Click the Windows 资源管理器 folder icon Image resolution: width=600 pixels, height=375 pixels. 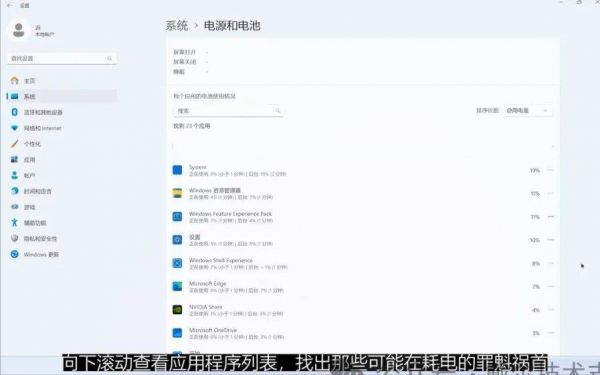177,193
